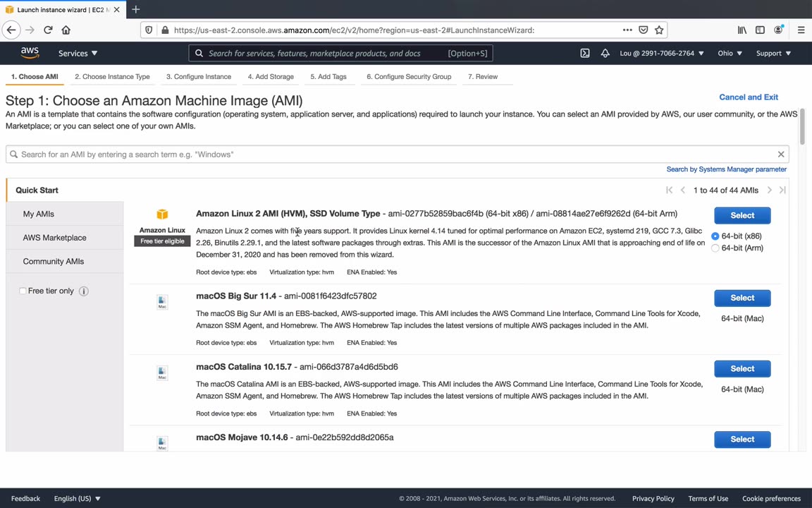Screen dimensions: 812x508
Task: Select the 64-bit (Arm) radio option
Action: [x=715, y=248]
